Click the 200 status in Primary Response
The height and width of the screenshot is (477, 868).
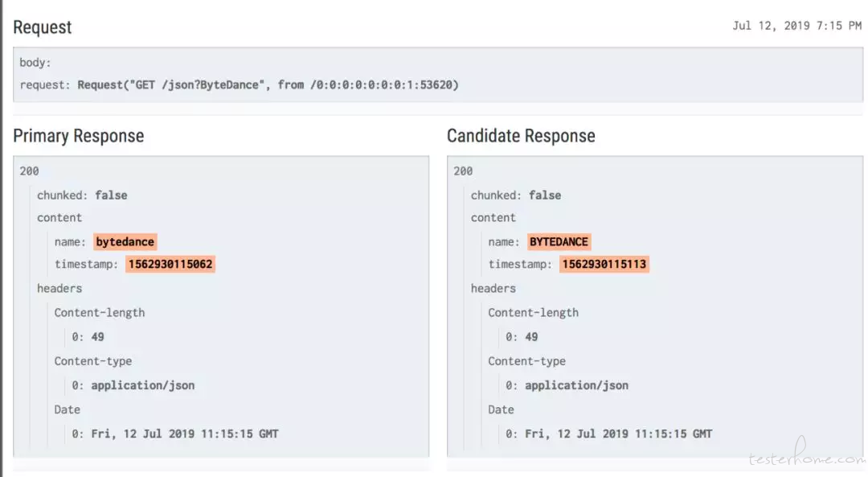(x=30, y=171)
